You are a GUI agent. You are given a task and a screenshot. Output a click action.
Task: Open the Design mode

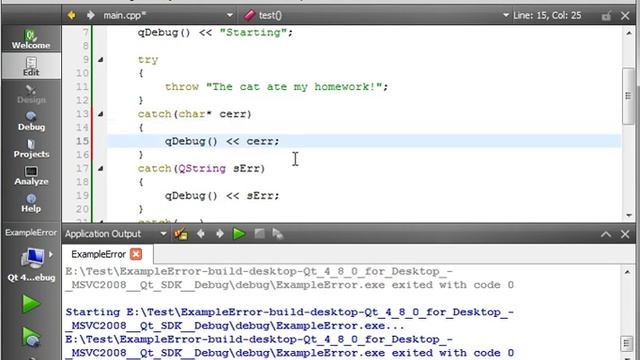pyautogui.click(x=31, y=94)
